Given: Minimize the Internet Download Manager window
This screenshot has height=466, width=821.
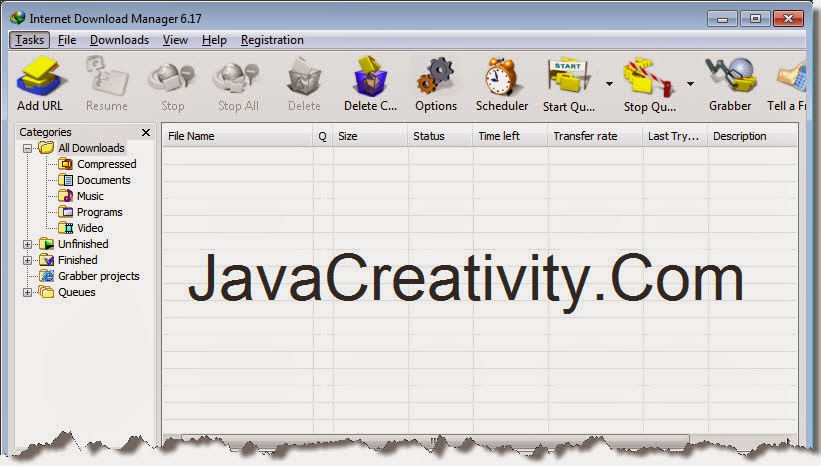Looking at the screenshot, I should [x=722, y=19].
